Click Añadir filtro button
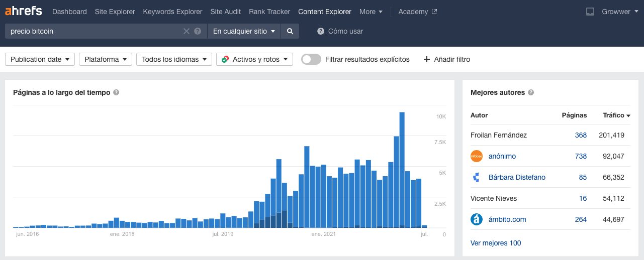Viewport: 644px width, 260px height. pyautogui.click(x=447, y=59)
